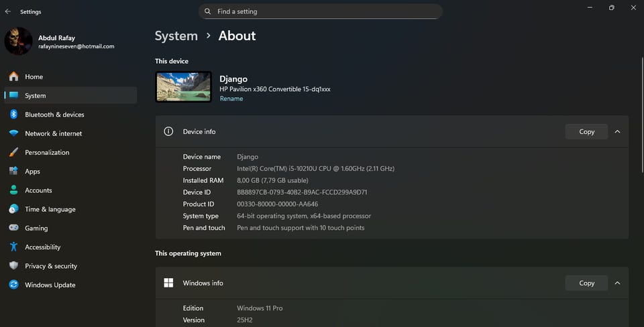Click This device heading

point(172,61)
